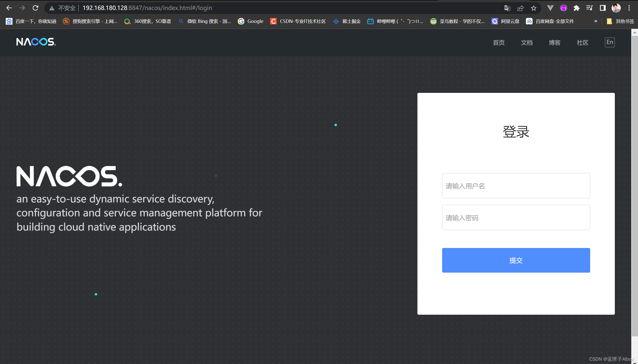Open the 搜狗搜索引擎 bookmark
Viewport: 638px width, 364px height.
[x=90, y=21]
